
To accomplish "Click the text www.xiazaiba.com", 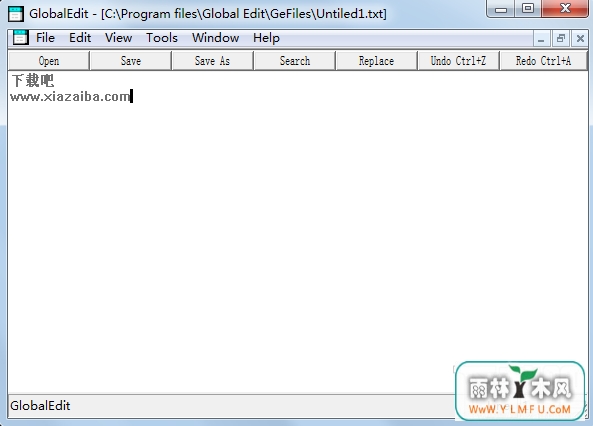I will 70,96.
